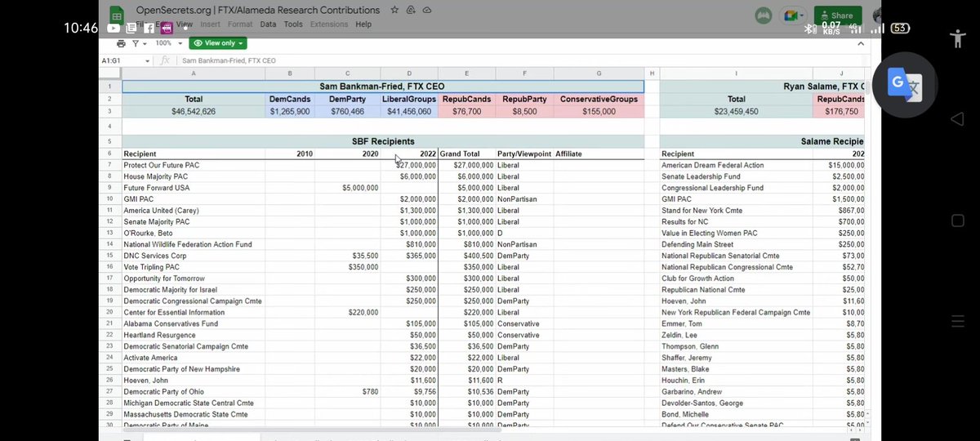Click the Zeldin, Lee recipient cell
Screen dimensions: 980x441
[x=736, y=335]
